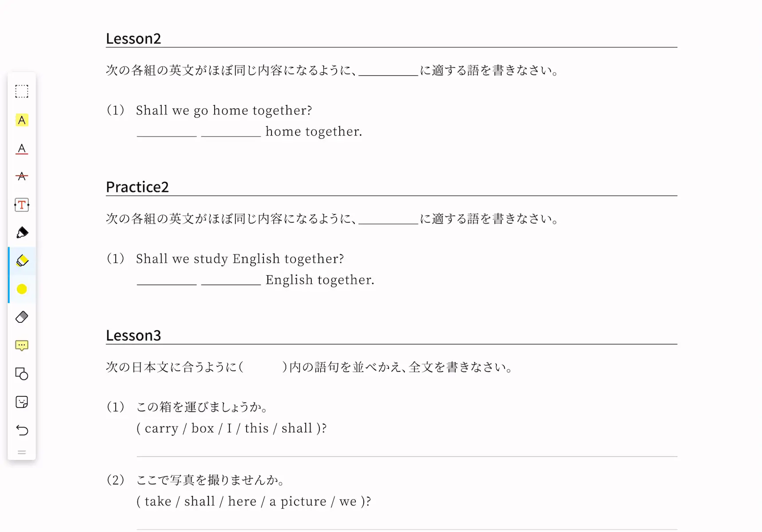
Task: Click the second blank before 'English together'
Action: click(231, 280)
